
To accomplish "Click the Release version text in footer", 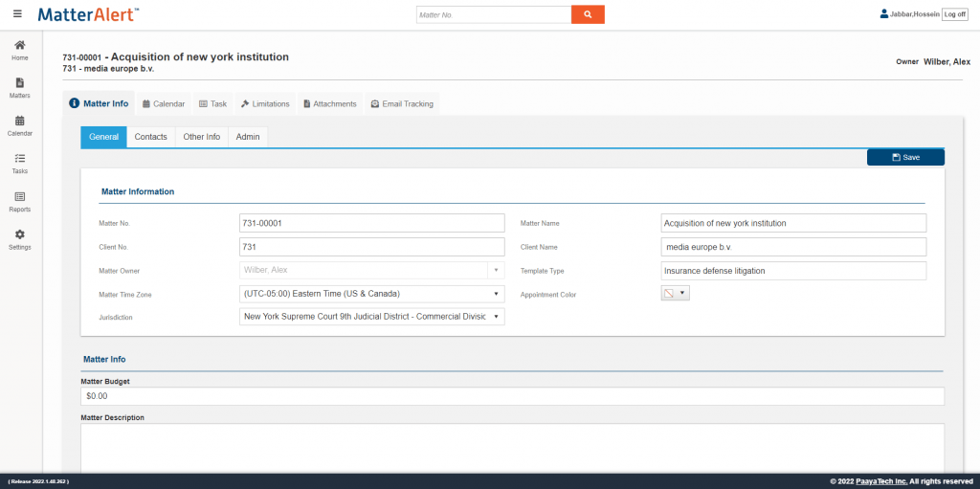I will (38, 481).
